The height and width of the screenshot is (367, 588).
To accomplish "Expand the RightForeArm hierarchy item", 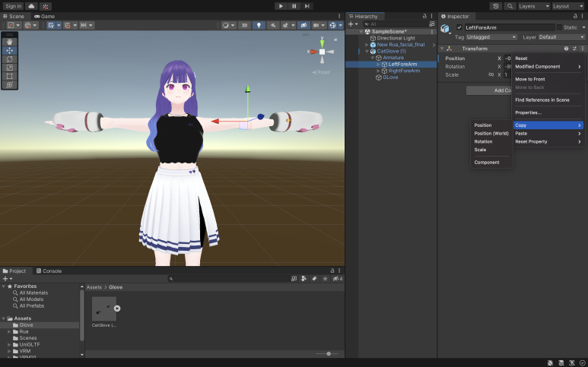I will coord(378,71).
